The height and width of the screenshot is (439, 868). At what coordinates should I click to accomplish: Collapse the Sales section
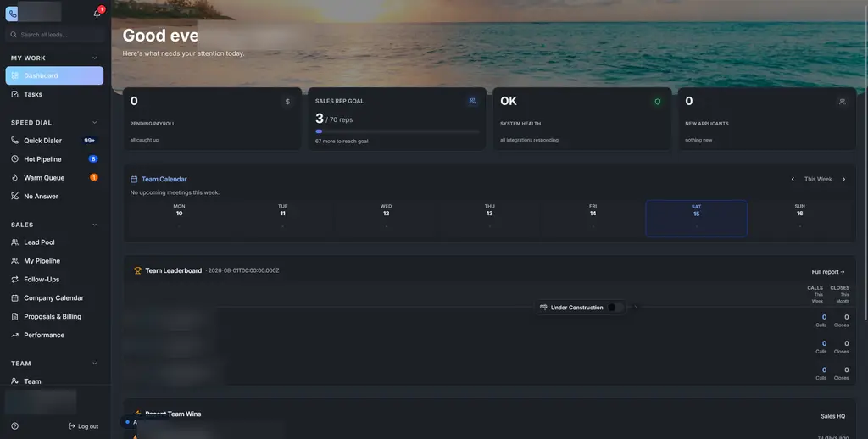click(x=95, y=225)
